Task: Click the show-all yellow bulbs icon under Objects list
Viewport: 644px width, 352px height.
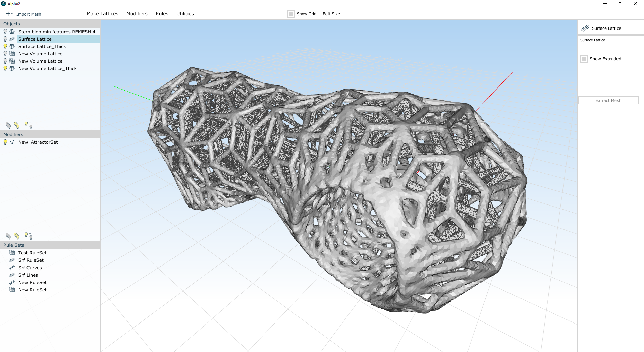Action: [17, 125]
